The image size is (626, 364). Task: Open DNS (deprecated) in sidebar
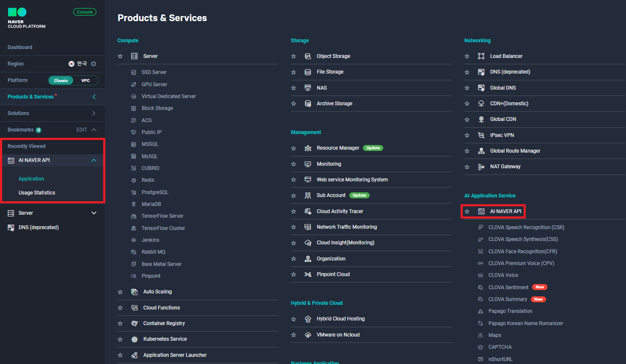(38, 227)
